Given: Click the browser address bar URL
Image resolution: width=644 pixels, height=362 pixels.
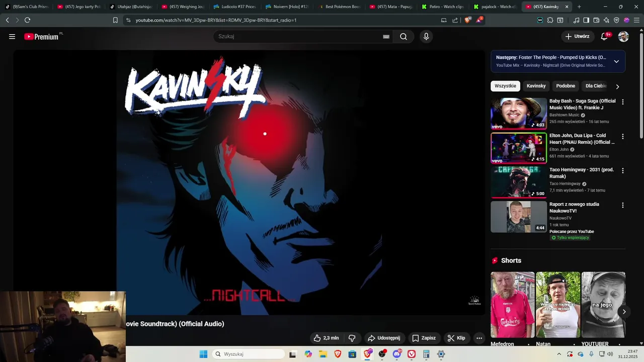Looking at the screenshot, I should click(x=216, y=20).
